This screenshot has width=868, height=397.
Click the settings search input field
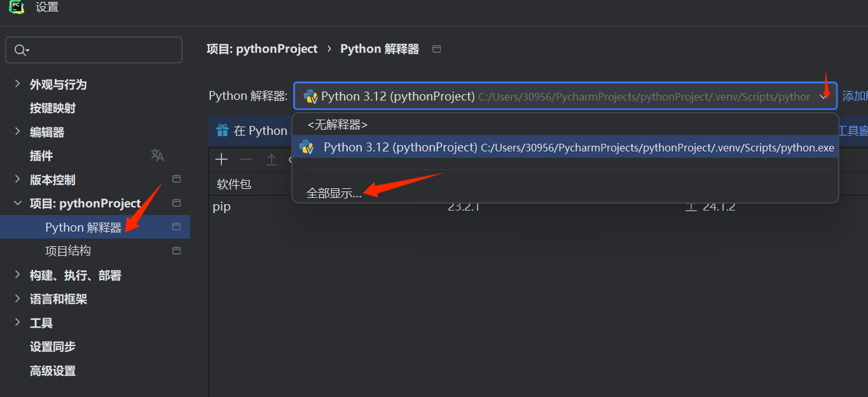click(94, 50)
